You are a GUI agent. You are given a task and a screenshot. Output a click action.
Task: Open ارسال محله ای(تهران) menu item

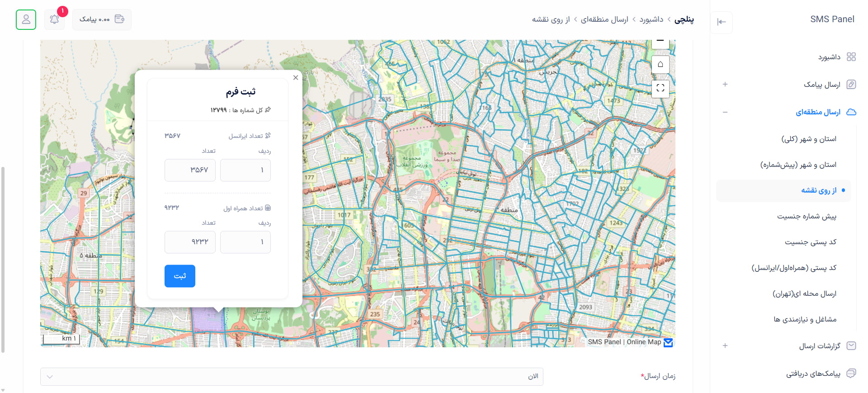pos(804,294)
